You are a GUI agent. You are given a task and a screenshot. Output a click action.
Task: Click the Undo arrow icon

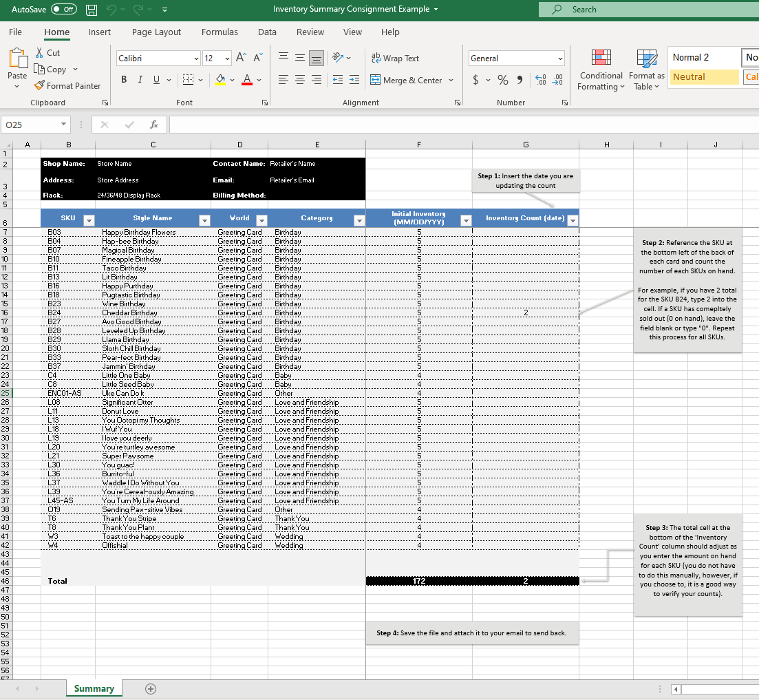pos(111,9)
